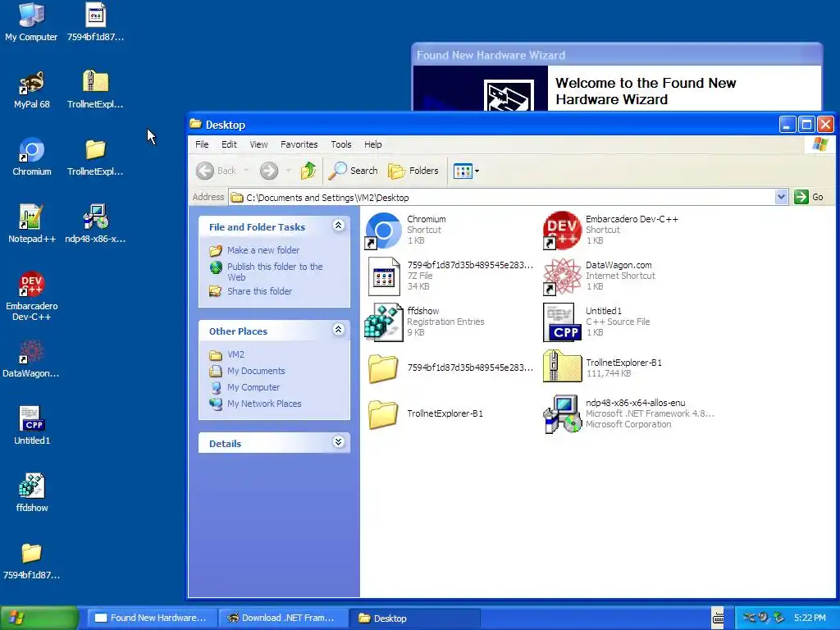Screen dimensions: 840x630
Task: Open Forward history dropdown arrow
Action: tap(288, 171)
